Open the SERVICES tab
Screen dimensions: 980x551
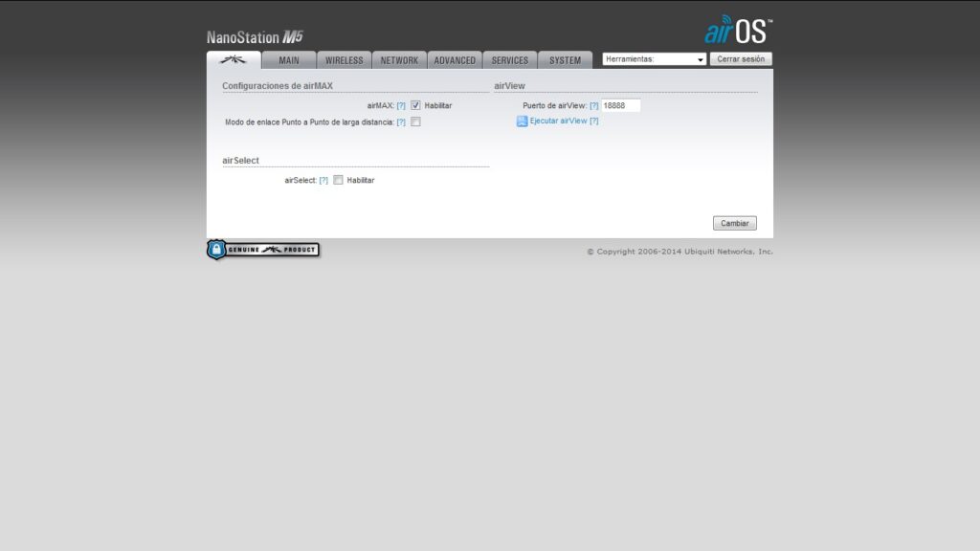[509, 60]
